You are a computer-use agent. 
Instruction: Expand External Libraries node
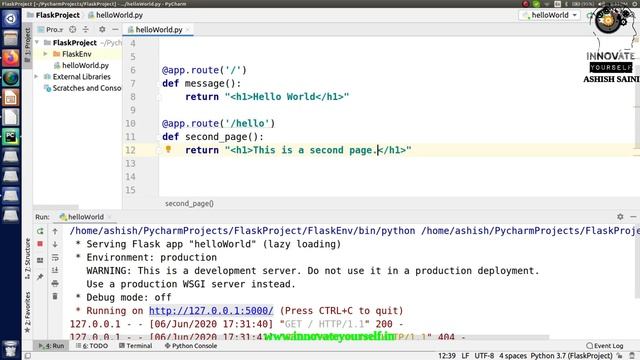pos(37,77)
